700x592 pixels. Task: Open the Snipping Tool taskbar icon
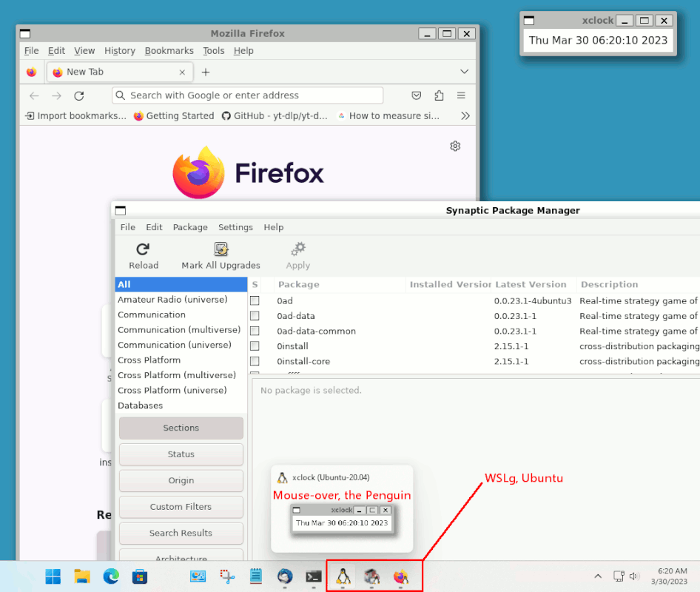[x=227, y=576]
